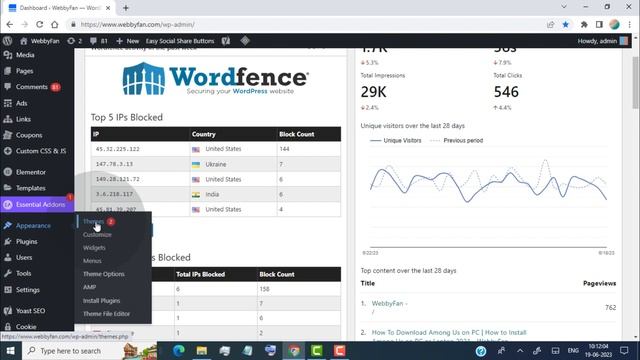Viewport: 640px width, 360px height.
Task: Click the 546 total clicks value
Action: point(506,92)
